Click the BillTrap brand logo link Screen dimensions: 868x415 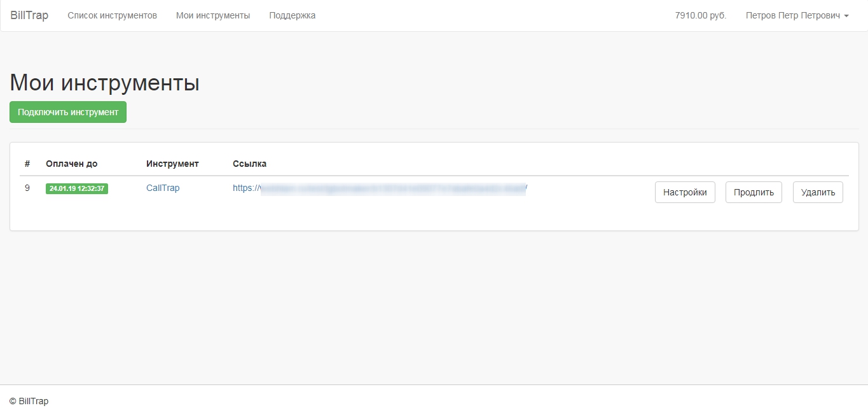tap(29, 15)
